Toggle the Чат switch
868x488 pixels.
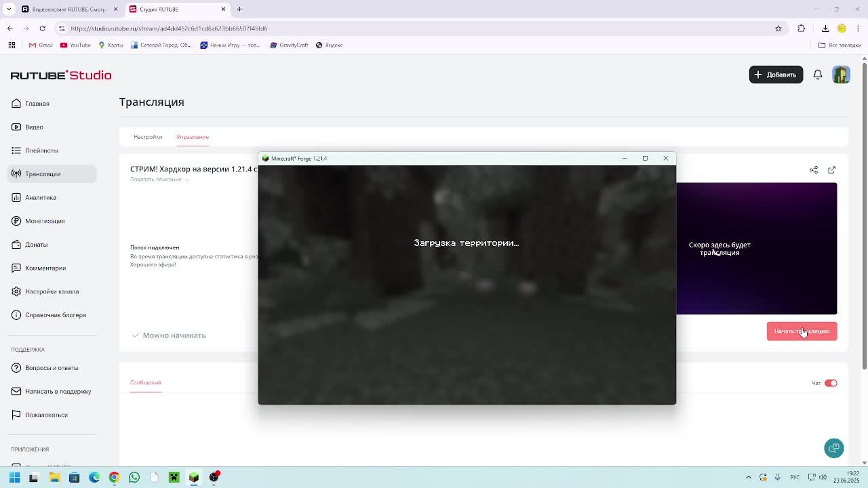(x=831, y=383)
